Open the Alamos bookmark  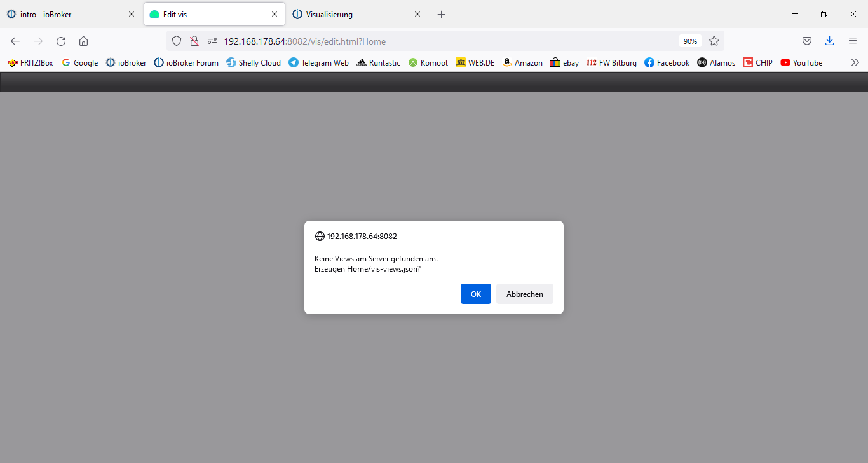(716, 62)
